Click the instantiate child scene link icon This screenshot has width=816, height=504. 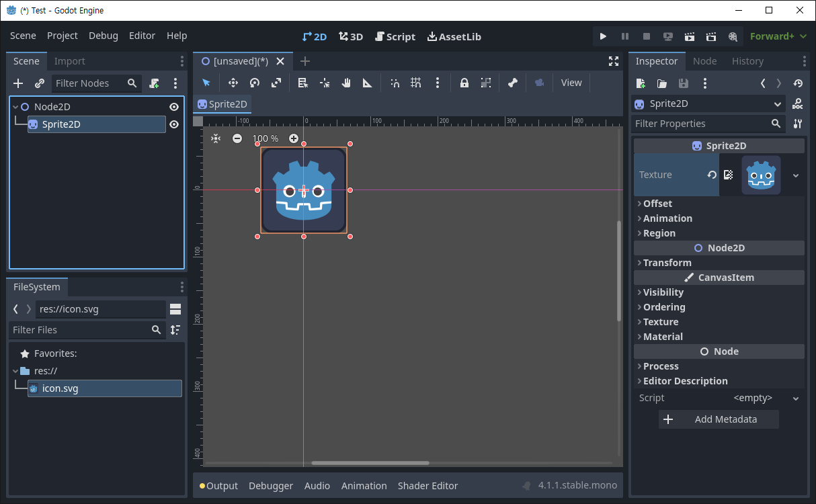[40, 83]
